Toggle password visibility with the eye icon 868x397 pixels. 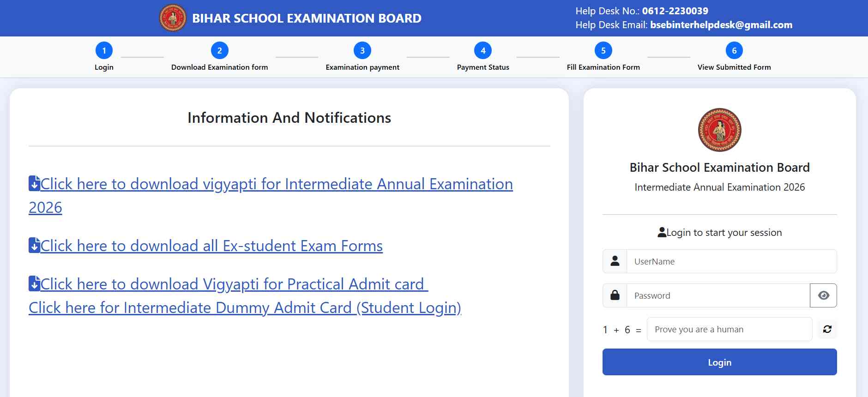(x=823, y=295)
